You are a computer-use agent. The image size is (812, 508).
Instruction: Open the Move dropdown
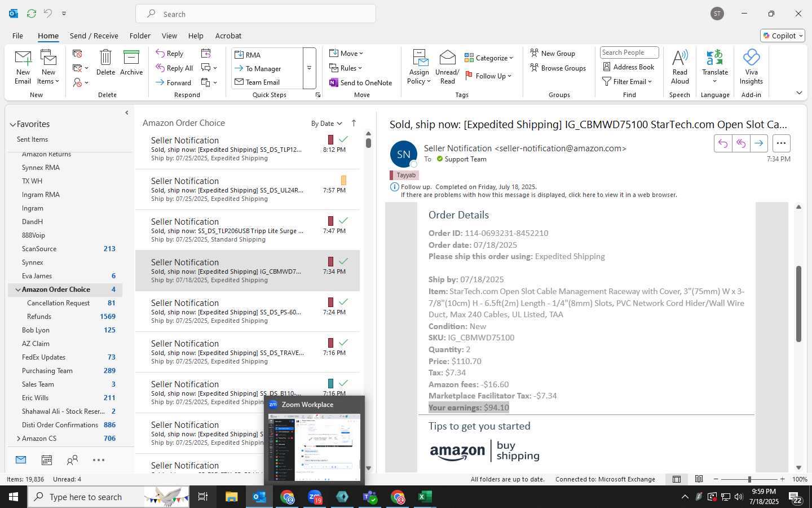coord(346,54)
